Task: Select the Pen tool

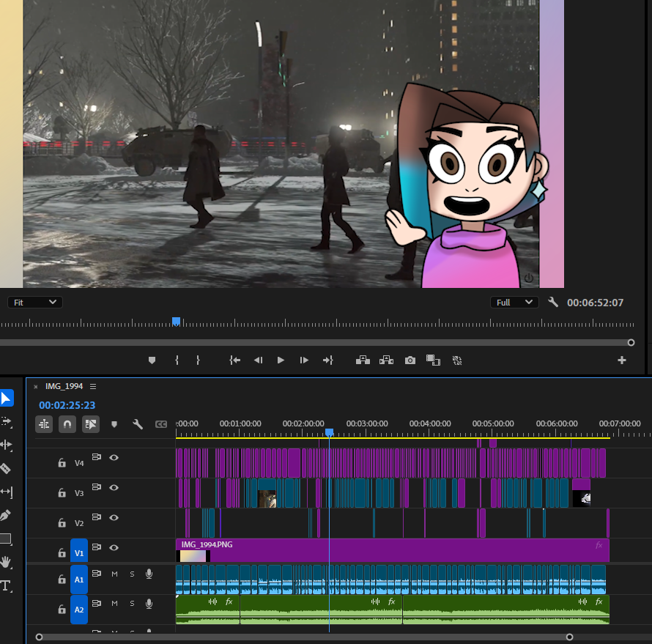Action: (5, 516)
